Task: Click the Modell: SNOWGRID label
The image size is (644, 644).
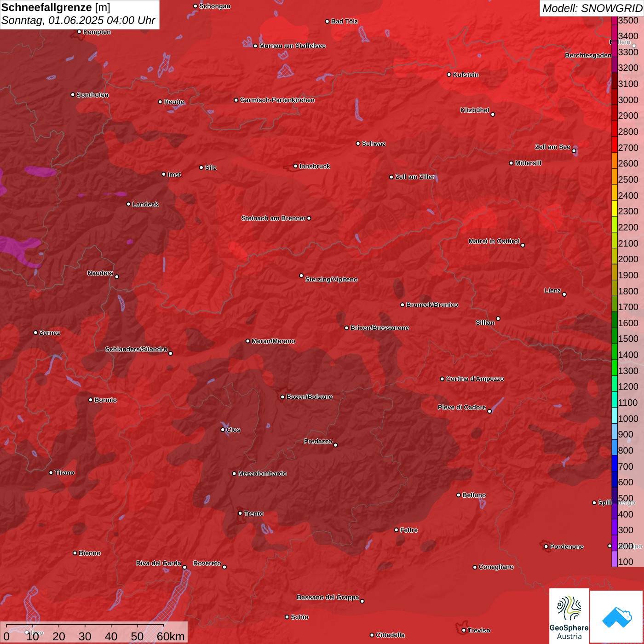Action: pos(592,8)
